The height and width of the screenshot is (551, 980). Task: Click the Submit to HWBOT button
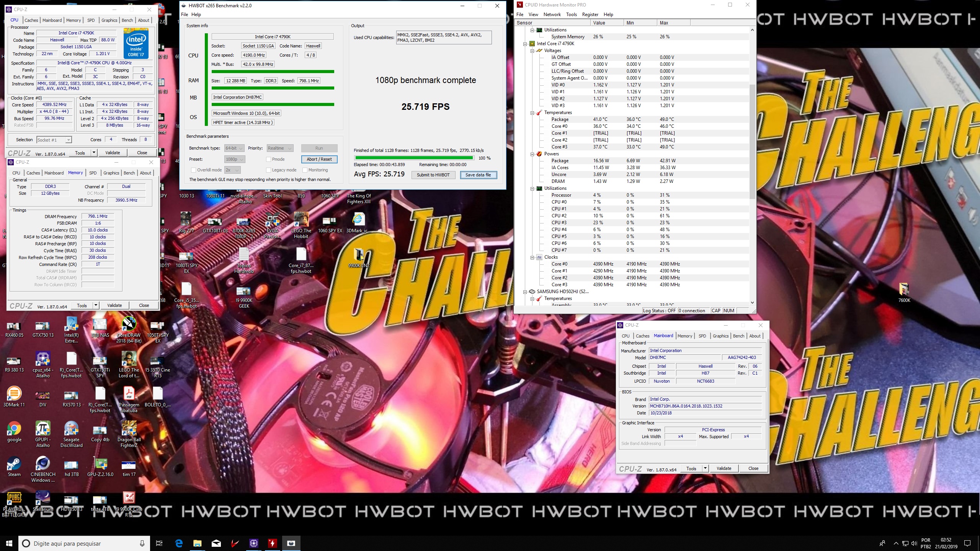tap(433, 175)
